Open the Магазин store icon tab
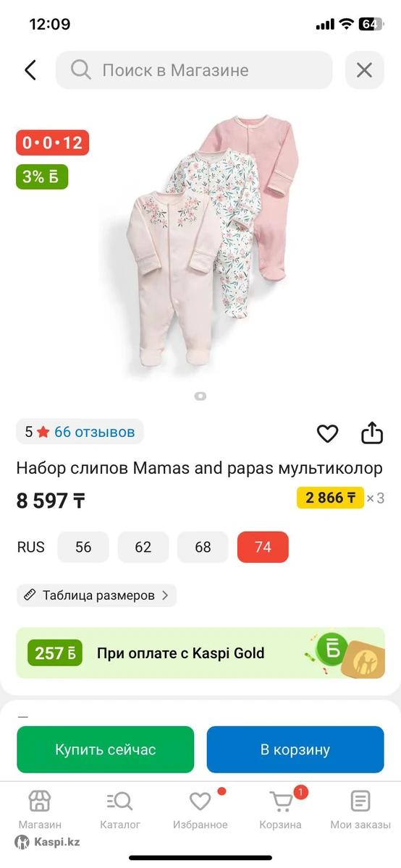The width and height of the screenshot is (401, 868). click(x=40, y=809)
